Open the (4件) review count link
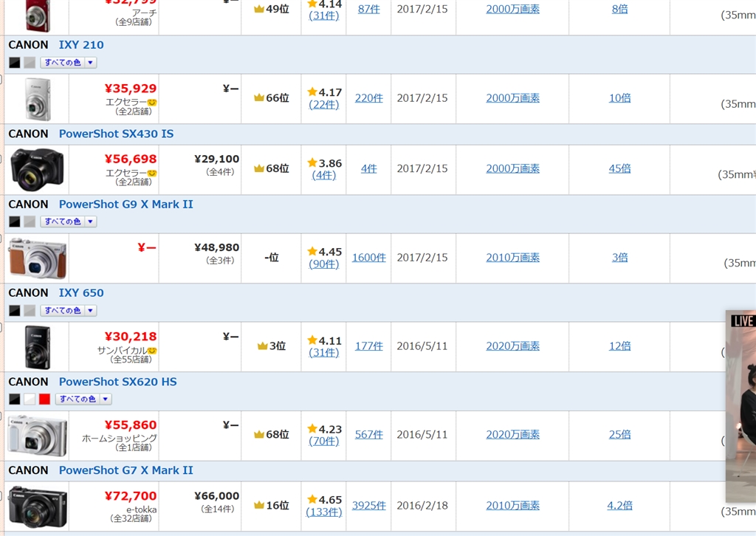This screenshot has width=756, height=536. 324,175
